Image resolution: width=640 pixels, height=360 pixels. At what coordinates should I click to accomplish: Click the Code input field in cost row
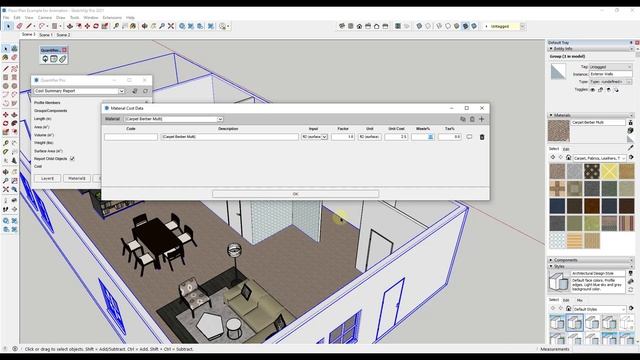[131, 137]
